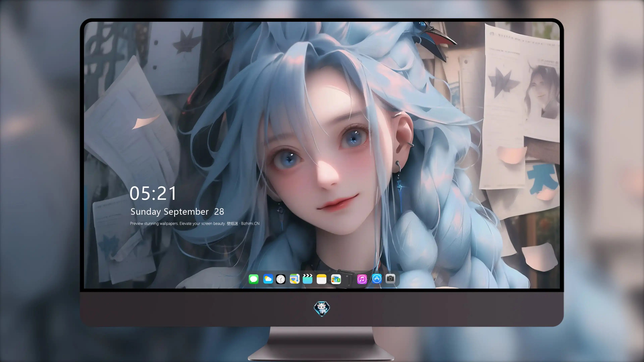This screenshot has width=644, height=362.
Task: Open the Maps app in the dock
Action: pyautogui.click(x=294, y=279)
